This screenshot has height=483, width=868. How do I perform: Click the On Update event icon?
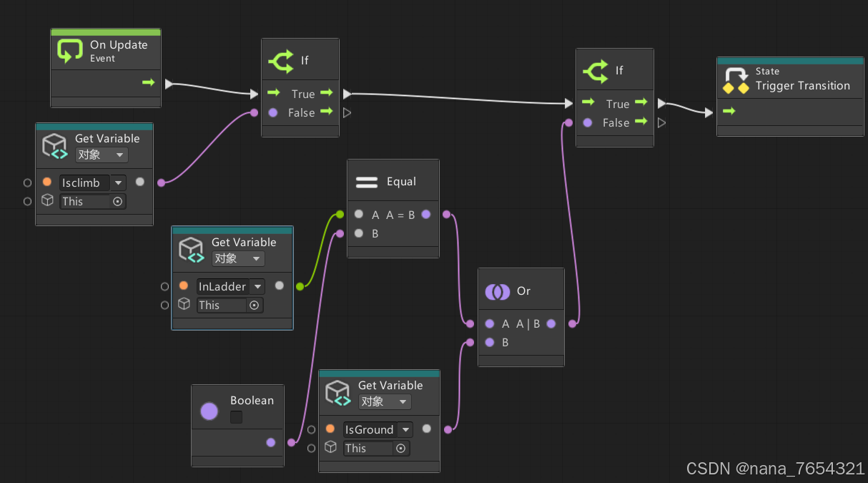click(69, 50)
